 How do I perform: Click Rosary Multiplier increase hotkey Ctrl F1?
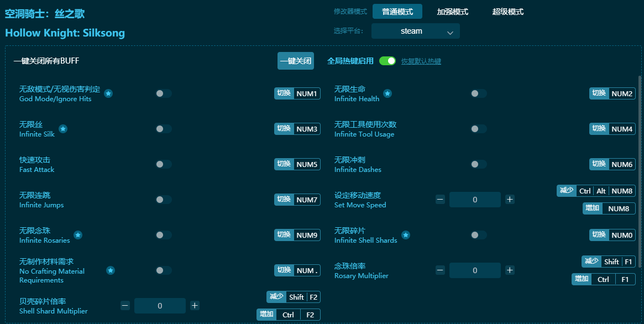[604, 279]
